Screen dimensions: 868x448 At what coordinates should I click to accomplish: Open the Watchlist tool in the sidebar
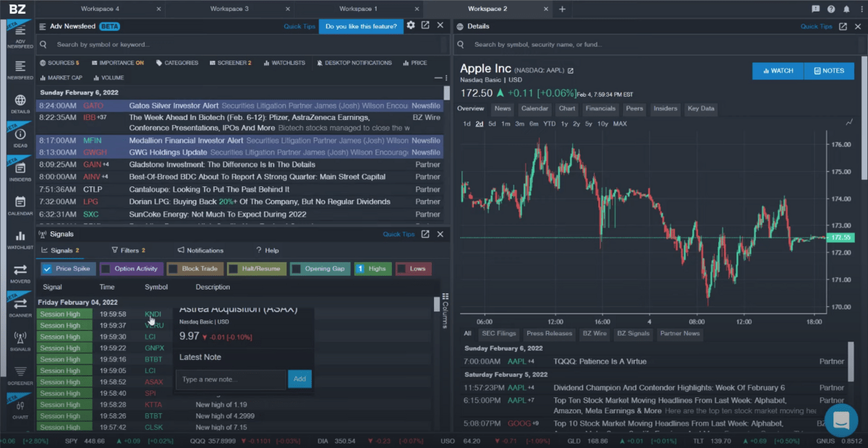pos(20,240)
